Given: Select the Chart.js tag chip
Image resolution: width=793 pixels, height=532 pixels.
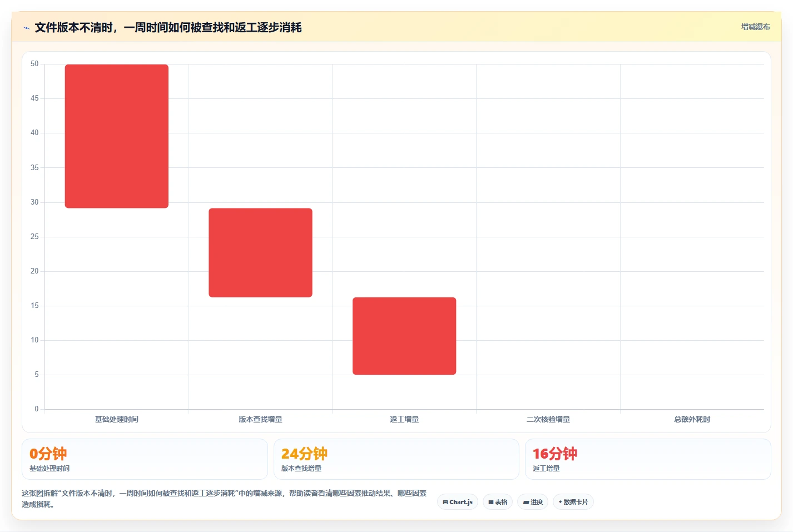Looking at the screenshot, I should [458, 502].
